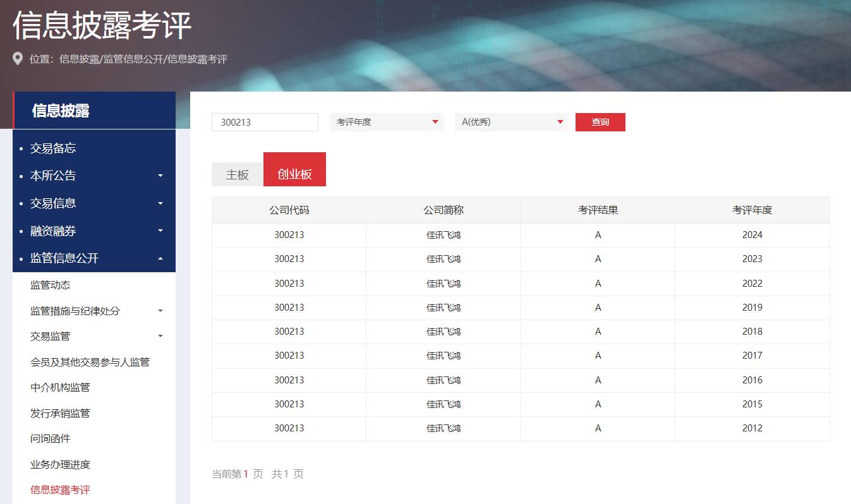Open the 发行承销监管 sidebar link
The width and height of the screenshot is (851, 504).
[x=60, y=413]
